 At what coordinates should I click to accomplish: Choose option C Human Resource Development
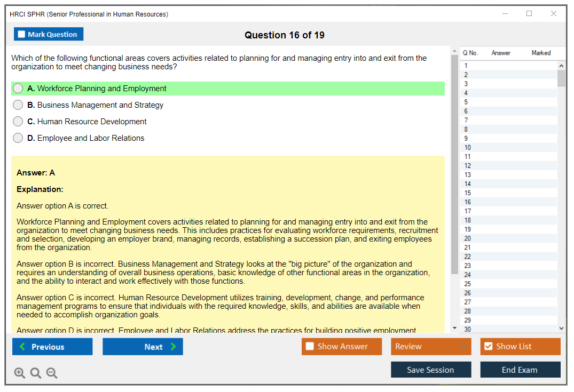pyautogui.click(x=18, y=122)
